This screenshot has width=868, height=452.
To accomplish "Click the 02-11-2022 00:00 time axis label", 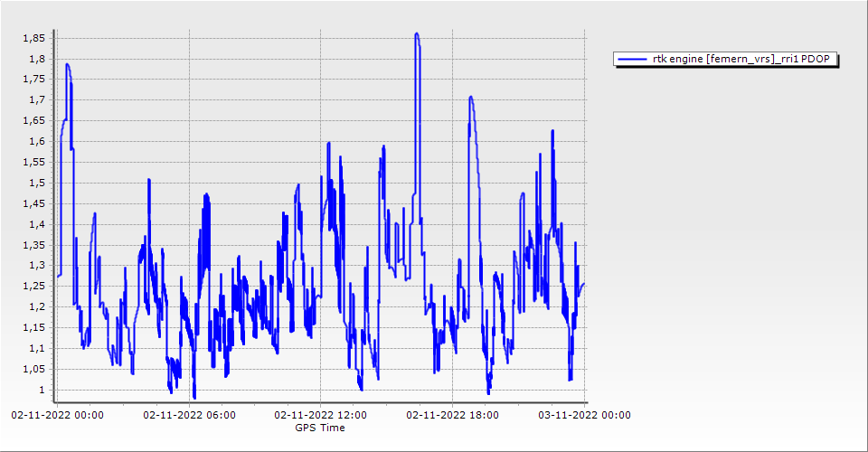I will coord(57,416).
